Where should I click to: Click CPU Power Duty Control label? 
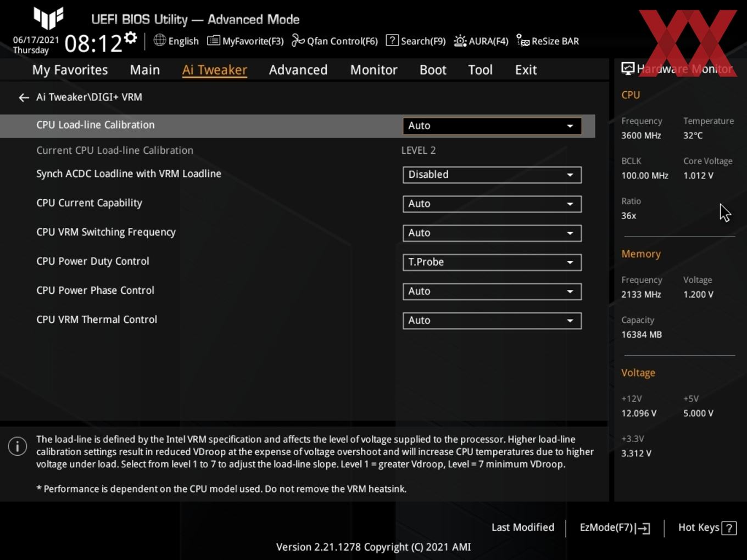tap(93, 261)
